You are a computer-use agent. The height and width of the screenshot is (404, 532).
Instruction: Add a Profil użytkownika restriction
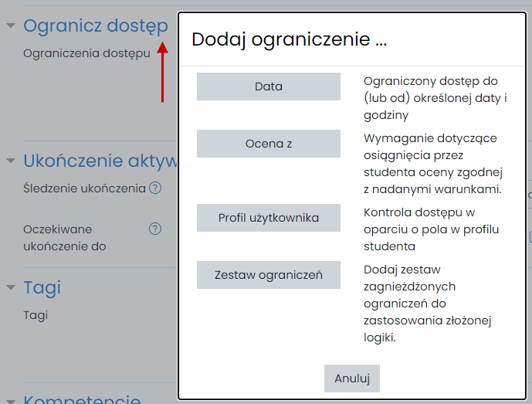[268, 218]
